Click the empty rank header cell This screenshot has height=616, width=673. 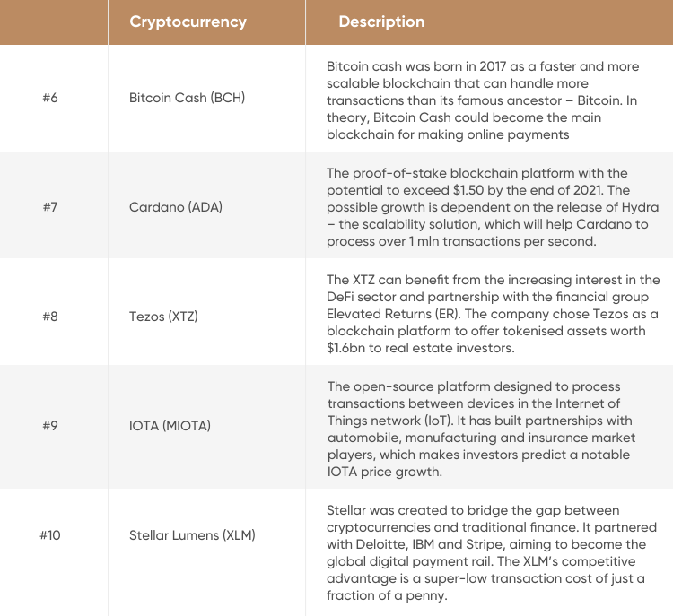54,22
